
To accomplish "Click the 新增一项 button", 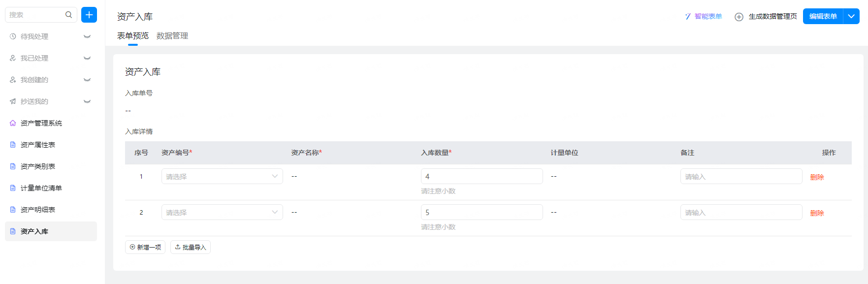I will pos(145,247).
